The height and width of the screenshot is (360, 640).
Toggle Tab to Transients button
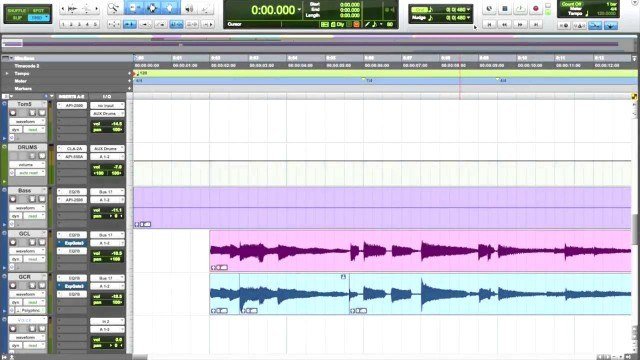[130, 24]
